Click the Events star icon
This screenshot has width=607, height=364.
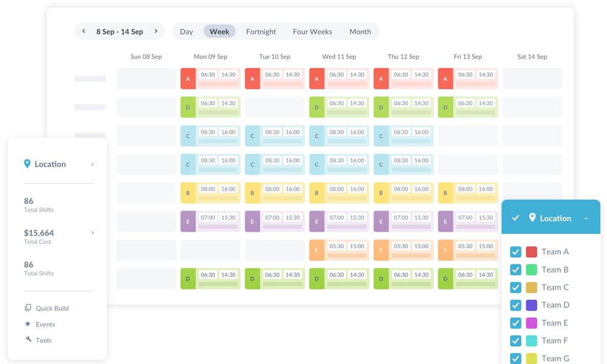pos(29,324)
